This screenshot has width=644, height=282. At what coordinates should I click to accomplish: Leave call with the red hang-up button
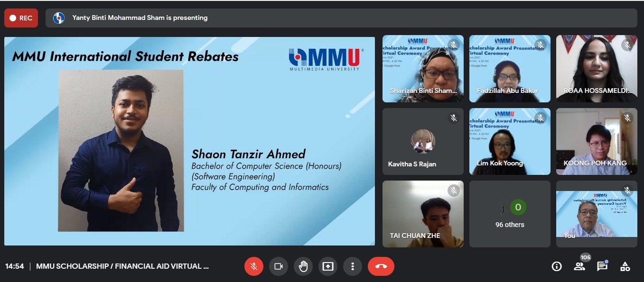point(381,266)
